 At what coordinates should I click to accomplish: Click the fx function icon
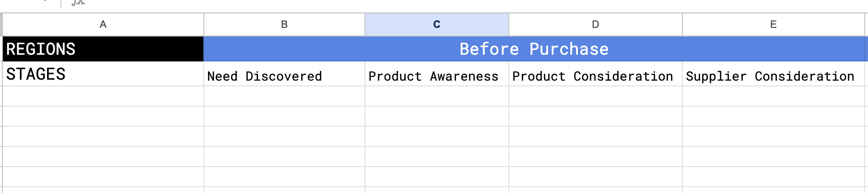tap(78, 2)
